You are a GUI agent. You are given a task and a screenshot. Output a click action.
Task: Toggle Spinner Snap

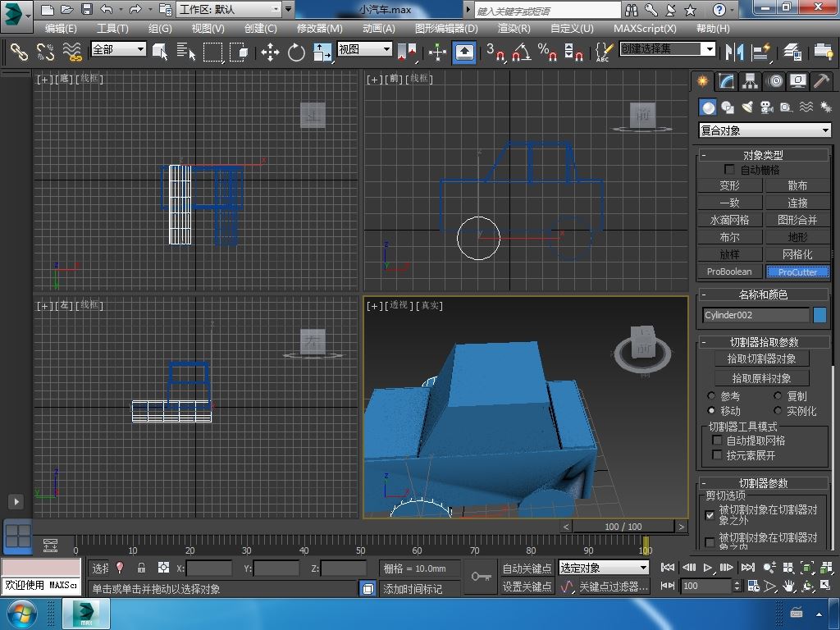pos(573,52)
